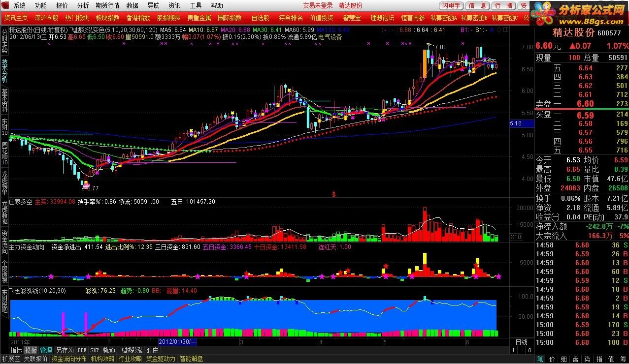Open 东财股吧 side tab

[4, 300]
